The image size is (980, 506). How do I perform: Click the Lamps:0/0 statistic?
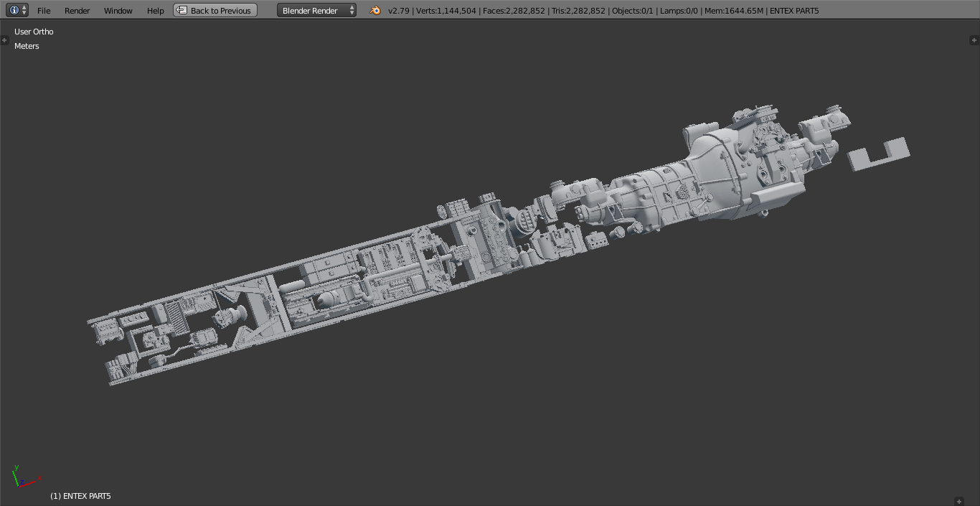click(x=679, y=11)
